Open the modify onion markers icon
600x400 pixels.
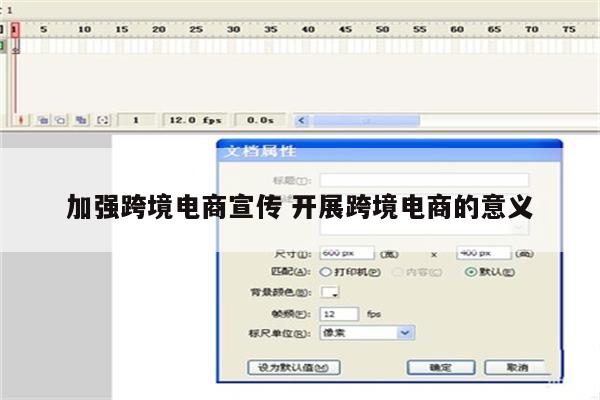click(103, 120)
